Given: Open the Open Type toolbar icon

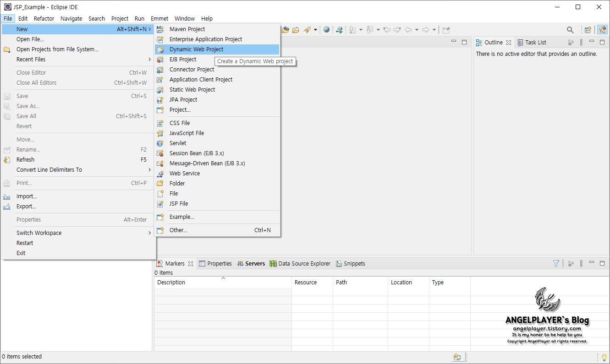Looking at the screenshot, I should point(286,30).
